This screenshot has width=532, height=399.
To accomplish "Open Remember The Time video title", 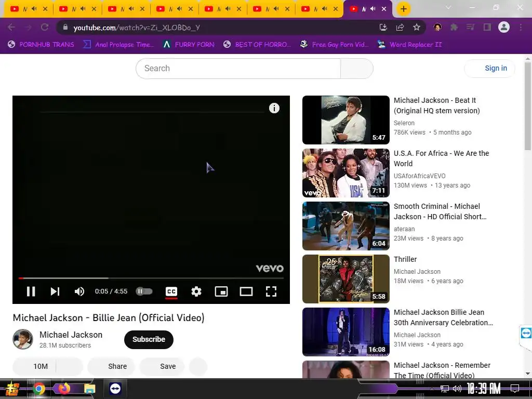I will (x=442, y=370).
